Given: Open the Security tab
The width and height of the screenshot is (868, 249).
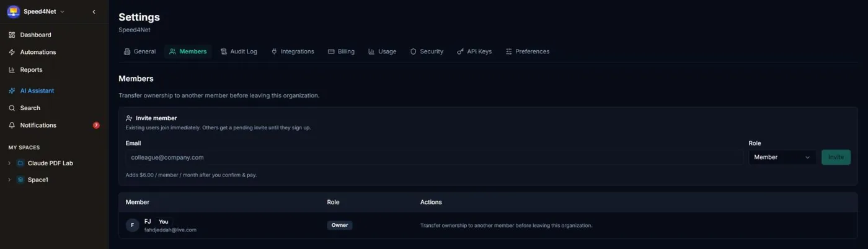Looking at the screenshot, I should [427, 51].
